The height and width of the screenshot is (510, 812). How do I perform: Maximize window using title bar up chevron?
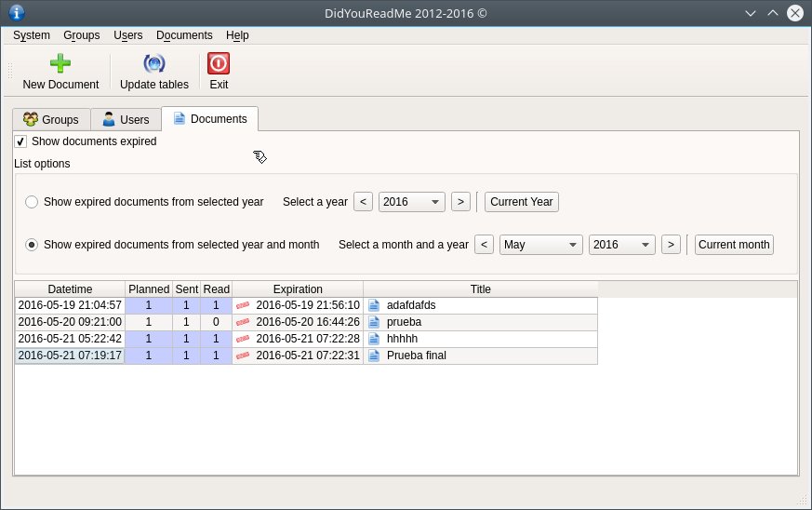pos(773,13)
